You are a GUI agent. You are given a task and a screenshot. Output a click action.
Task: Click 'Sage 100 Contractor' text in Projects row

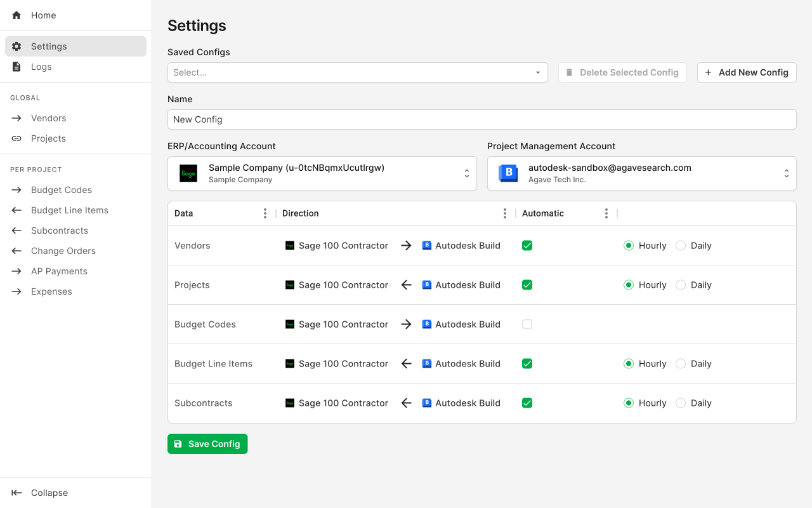(343, 285)
